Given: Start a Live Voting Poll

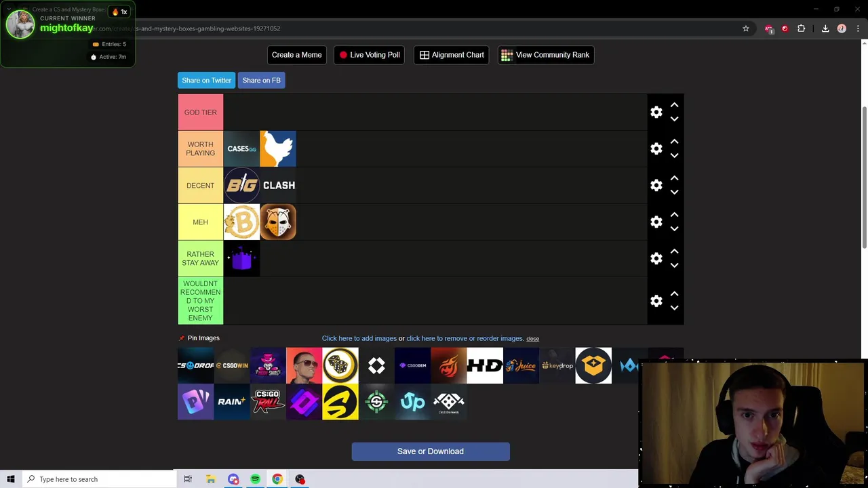Looking at the screenshot, I should [x=370, y=55].
